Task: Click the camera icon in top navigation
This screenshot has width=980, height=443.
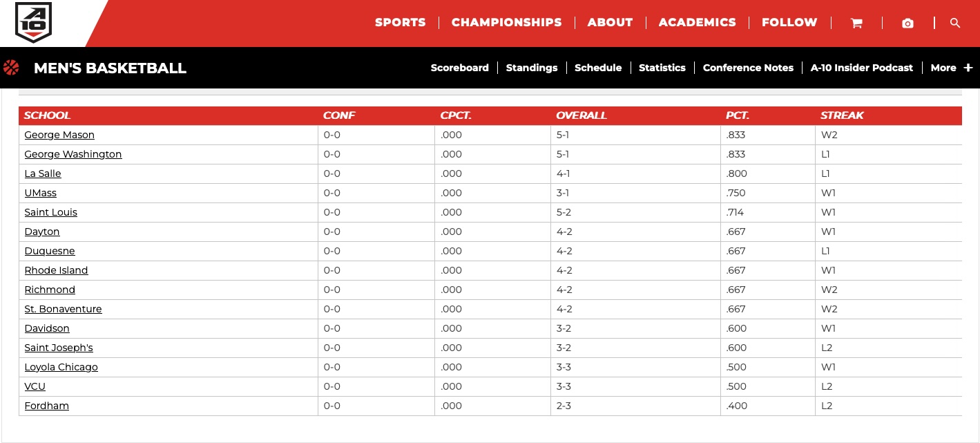Action: (x=907, y=23)
